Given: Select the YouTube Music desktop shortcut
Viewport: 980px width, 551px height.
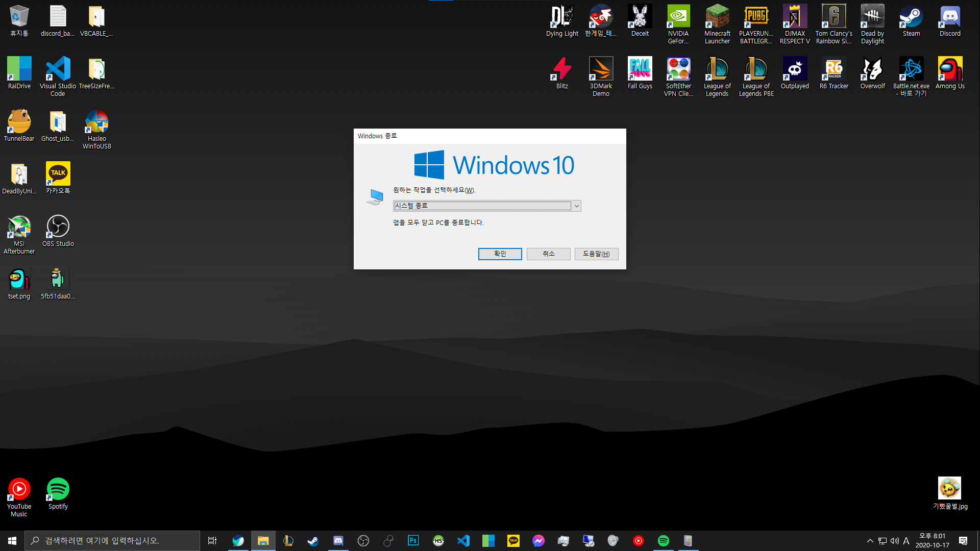Looking at the screenshot, I should point(19,497).
